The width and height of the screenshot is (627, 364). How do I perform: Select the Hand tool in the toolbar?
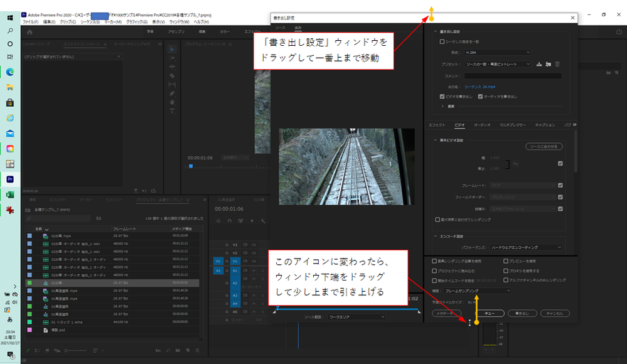[172, 102]
